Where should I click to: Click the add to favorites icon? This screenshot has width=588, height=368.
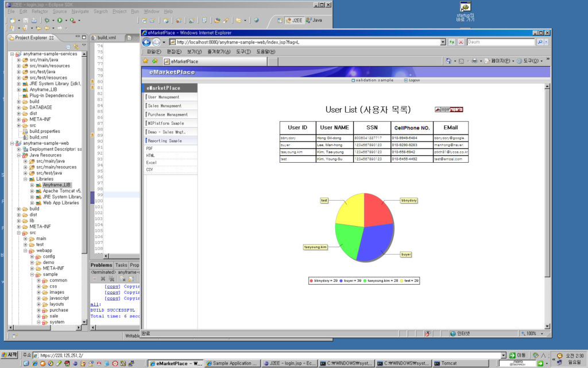point(154,61)
